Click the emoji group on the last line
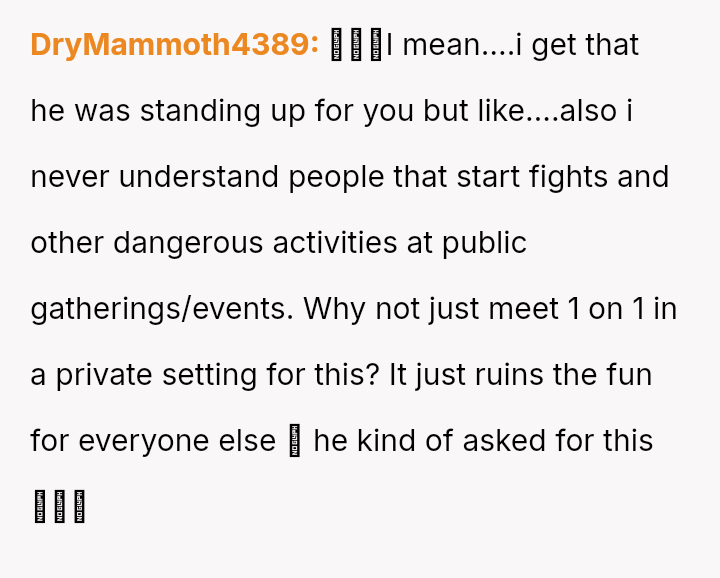The height and width of the screenshot is (578, 720). pos(59,507)
